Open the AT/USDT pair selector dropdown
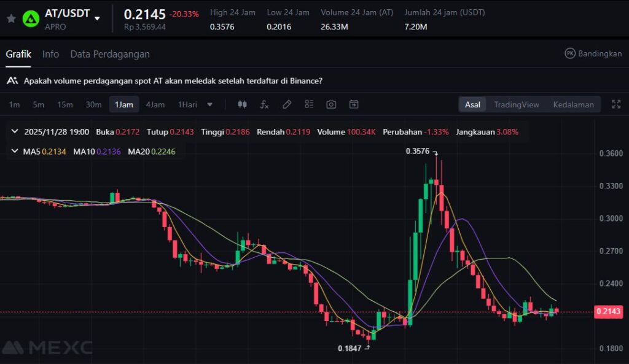 (97, 18)
